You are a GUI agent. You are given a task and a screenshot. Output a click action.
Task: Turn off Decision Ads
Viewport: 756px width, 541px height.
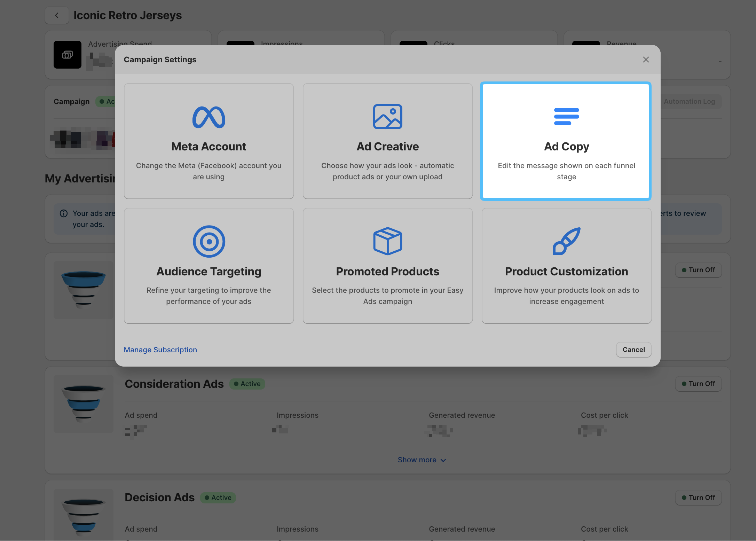698,497
